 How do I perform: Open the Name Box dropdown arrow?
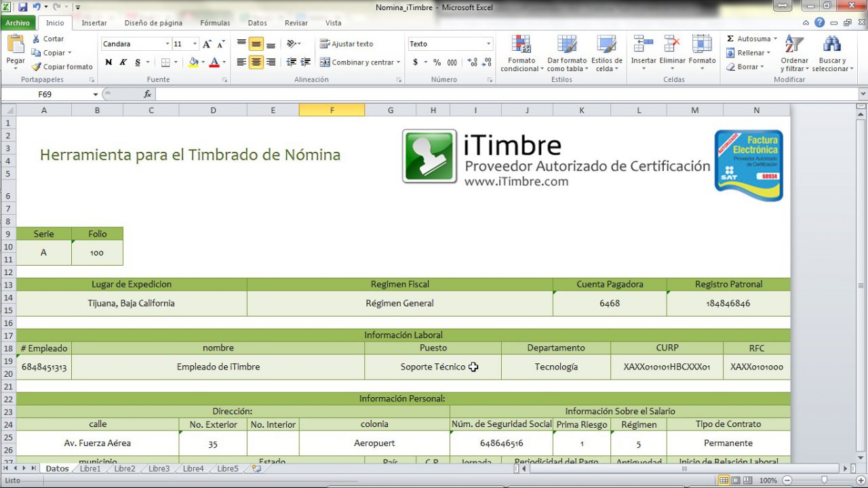pyautogui.click(x=96, y=94)
